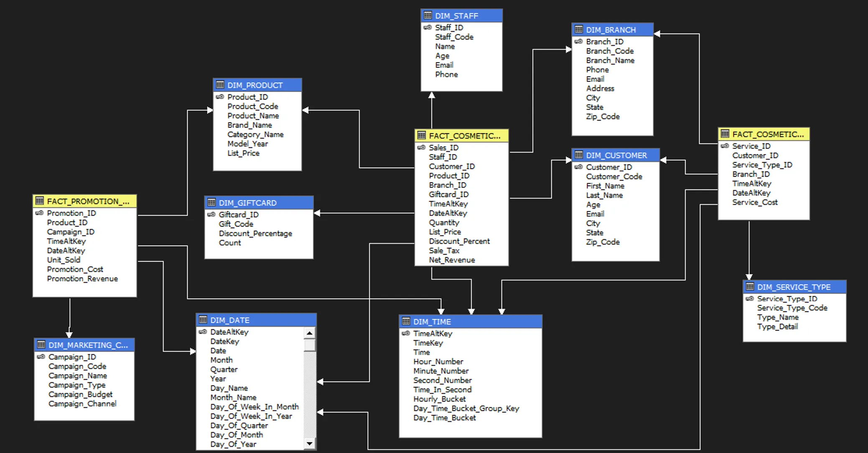
Task: Select the Sale_Tax column in sales fact table
Action: [444, 251]
